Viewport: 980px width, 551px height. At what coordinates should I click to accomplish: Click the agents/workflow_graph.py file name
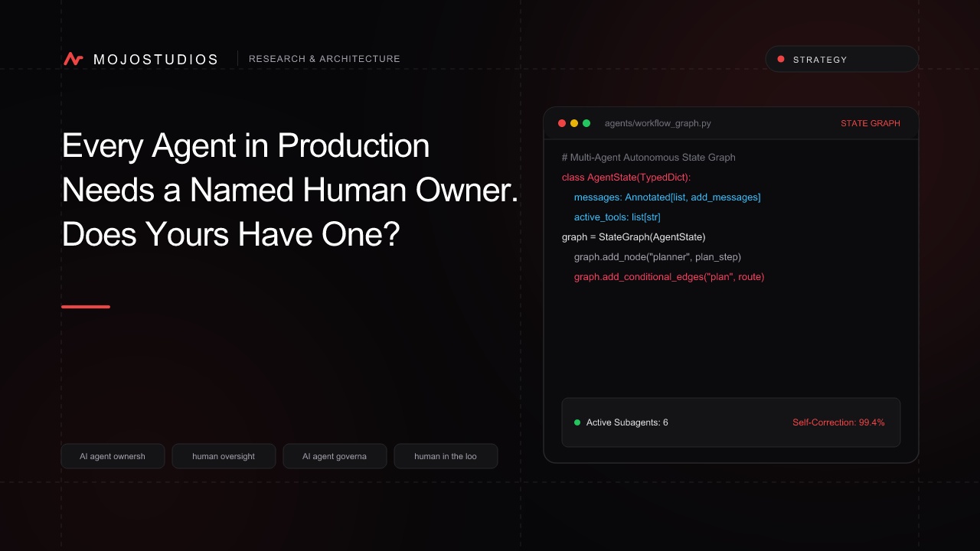tap(658, 123)
